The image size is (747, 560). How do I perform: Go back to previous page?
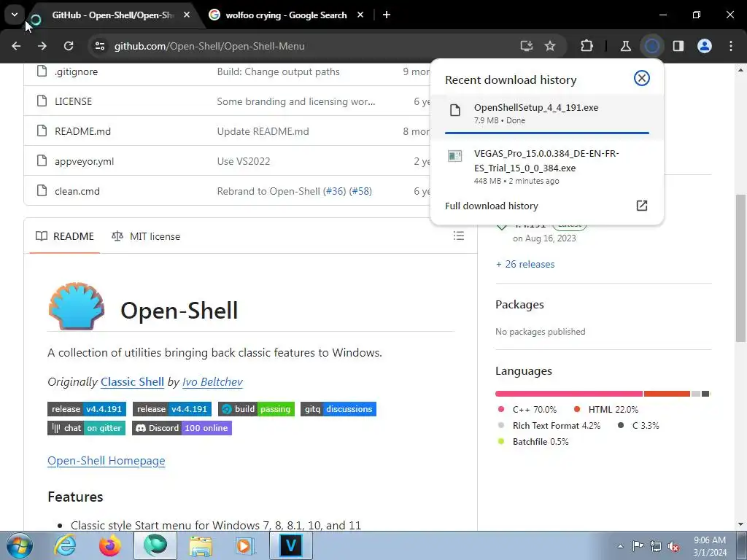(16, 46)
